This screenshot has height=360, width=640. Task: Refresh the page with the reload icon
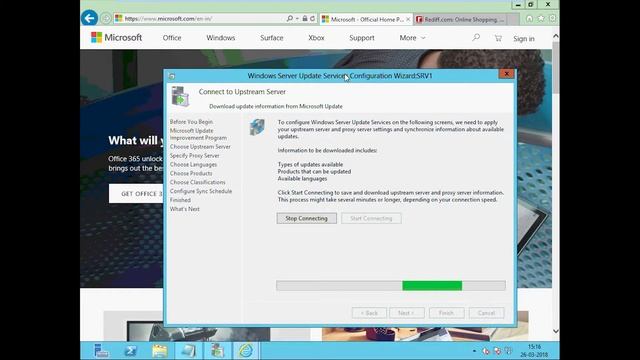click(x=313, y=19)
